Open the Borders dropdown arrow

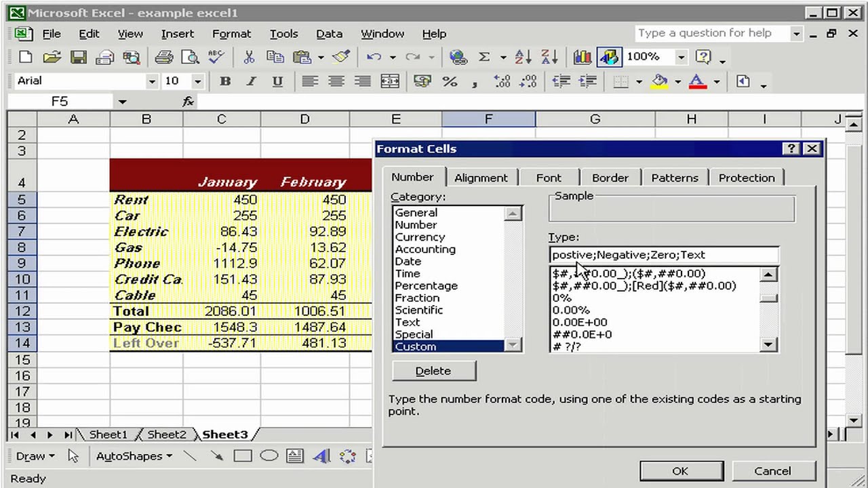pyautogui.click(x=639, y=81)
